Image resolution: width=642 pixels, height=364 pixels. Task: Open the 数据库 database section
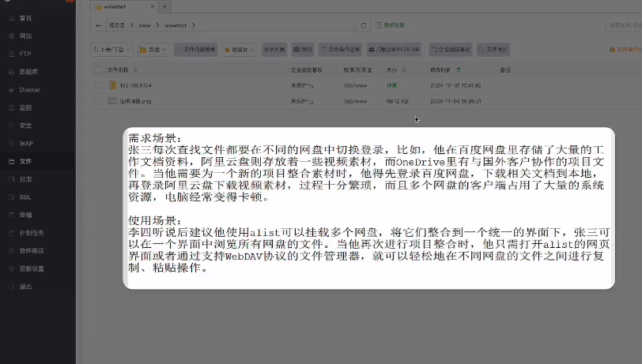pyautogui.click(x=28, y=72)
